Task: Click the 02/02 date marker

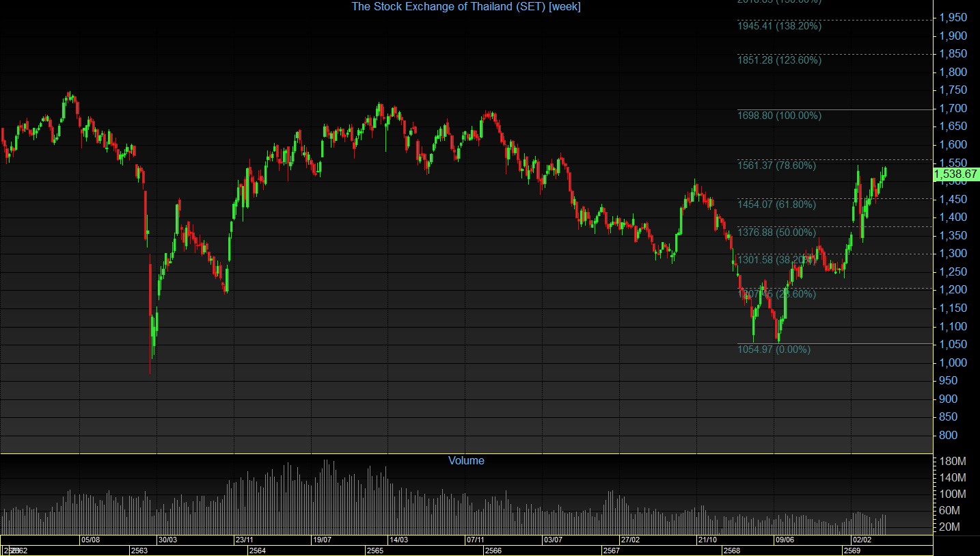Action: click(x=862, y=540)
